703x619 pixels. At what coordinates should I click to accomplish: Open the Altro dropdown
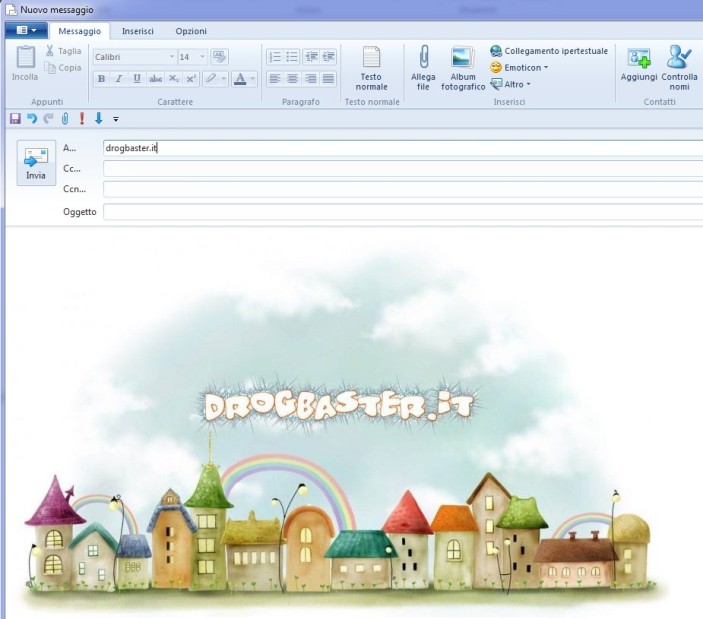click(x=510, y=84)
